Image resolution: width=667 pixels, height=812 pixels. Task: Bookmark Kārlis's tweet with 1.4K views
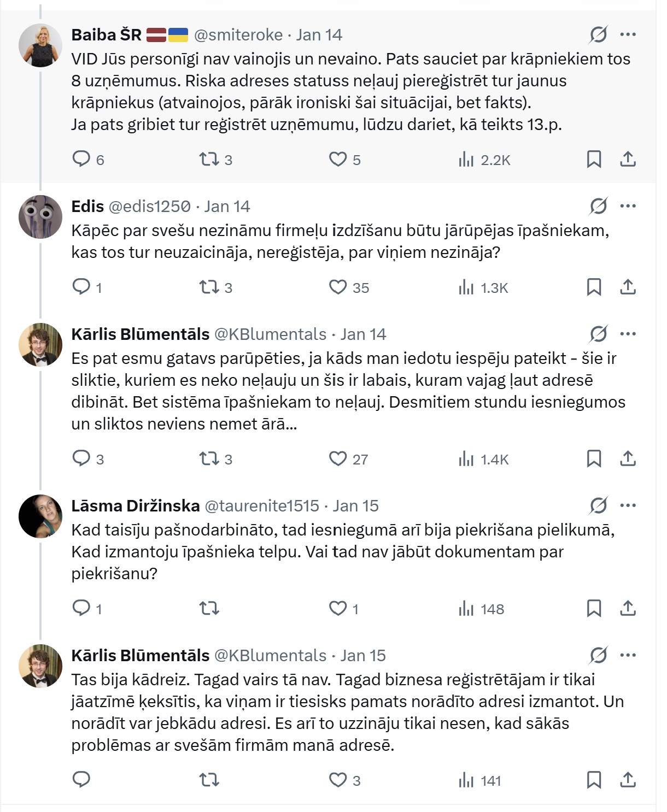click(594, 458)
